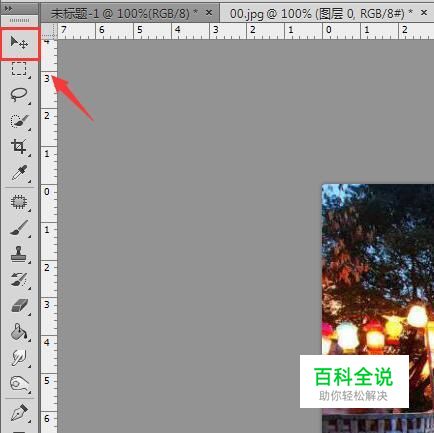Select the Quick Selection tool
This screenshot has width=434, height=433.
(19, 121)
